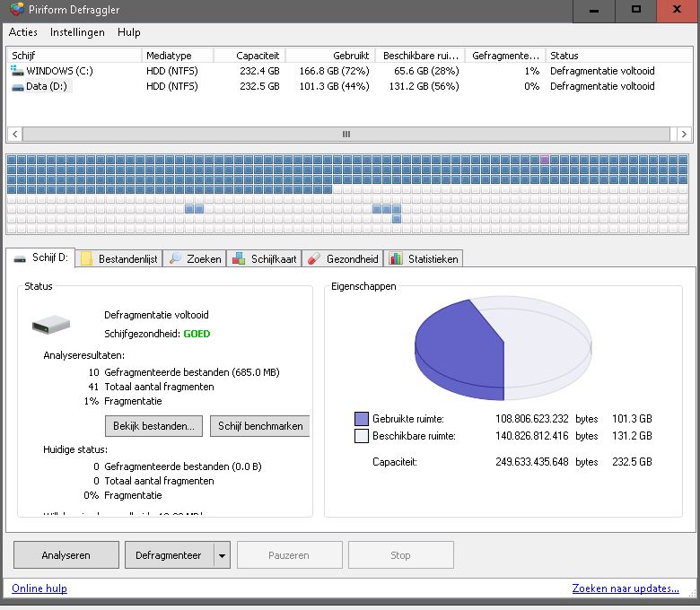Open the Acties menu
The image size is (700, 610).
(x=22, y=32)
